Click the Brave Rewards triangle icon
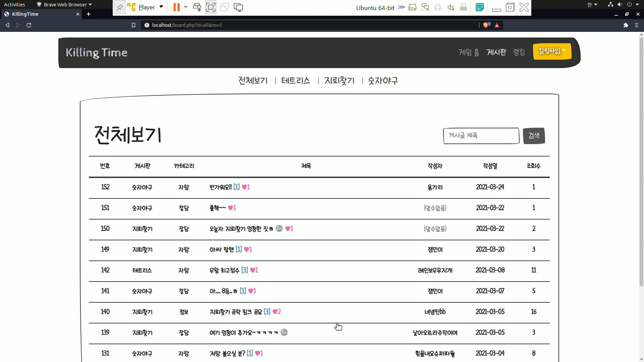This screenshot has height=362, width=644. [497, 25]
